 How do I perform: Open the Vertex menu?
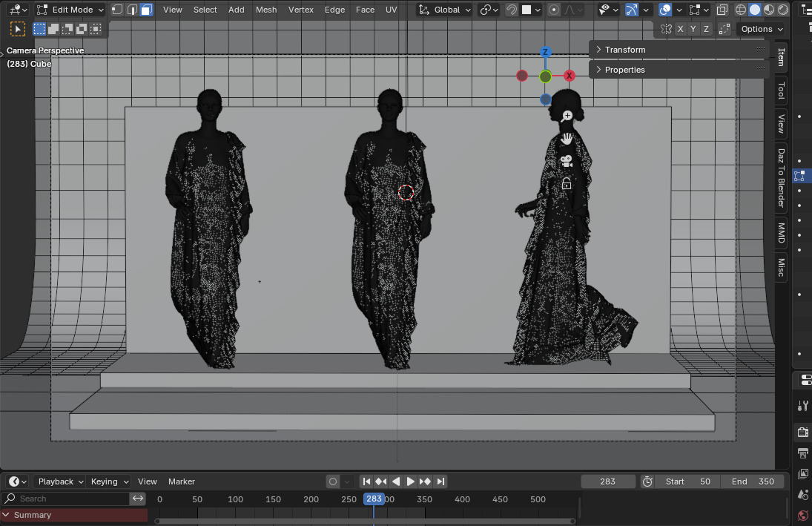pos(301,10)
